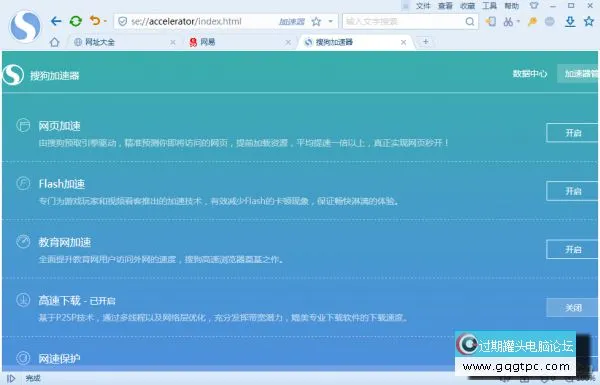
Task: Maximize the Sogou browser window
Action: click(x=571, y=5)
